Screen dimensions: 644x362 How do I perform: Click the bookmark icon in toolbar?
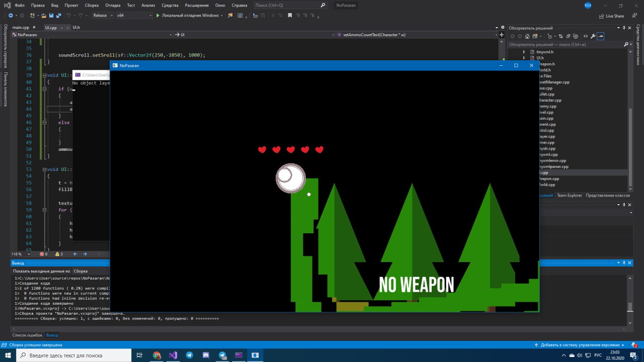coord(290,16)
